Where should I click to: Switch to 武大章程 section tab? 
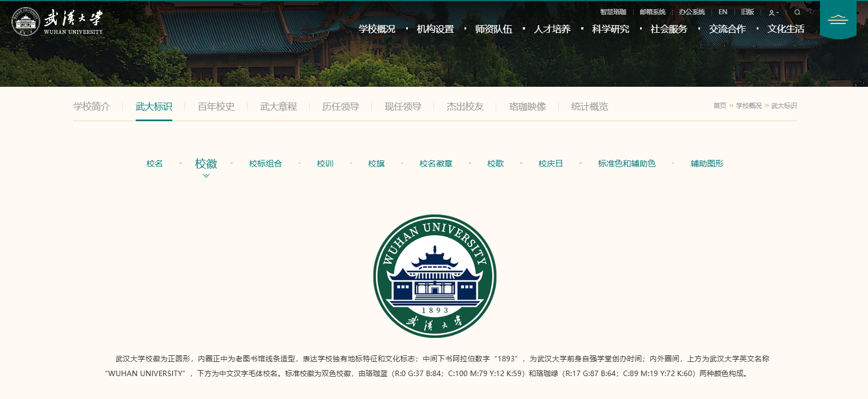[x=278, y=106]
